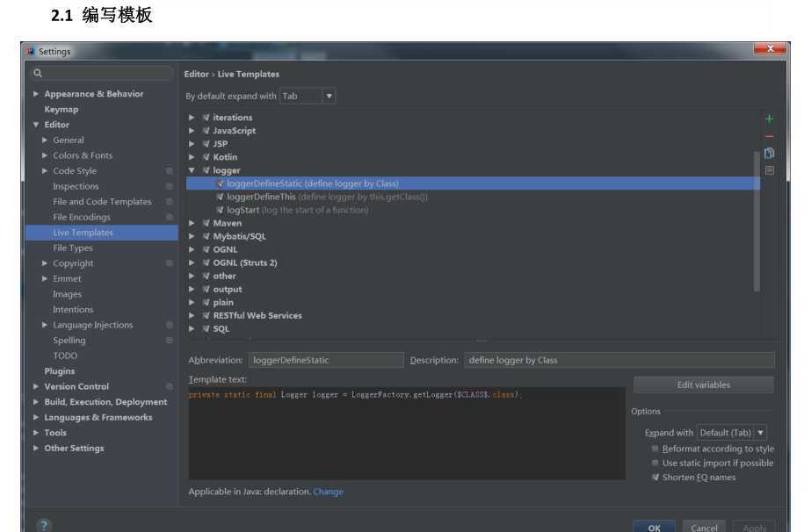The width and height of the screenshot is (811, 532).
Task: Click the splitter handle below template list
Action: (x=482, y=341)
